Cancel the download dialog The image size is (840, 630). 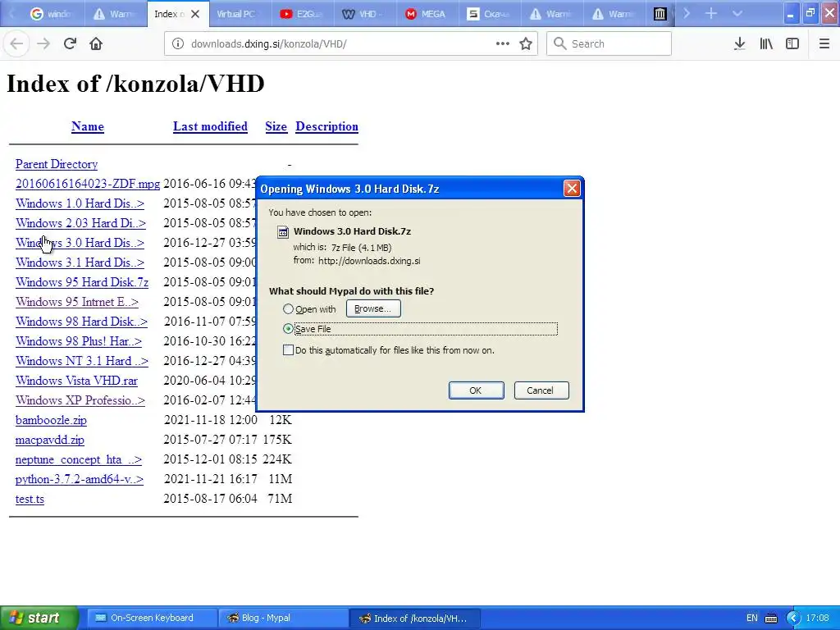click(541, 390)
